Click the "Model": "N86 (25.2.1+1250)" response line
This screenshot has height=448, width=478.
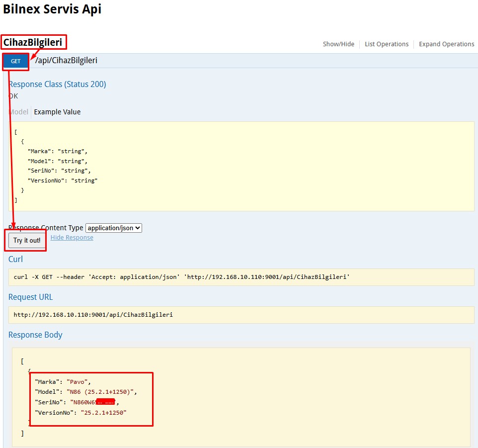coord(86,392)
